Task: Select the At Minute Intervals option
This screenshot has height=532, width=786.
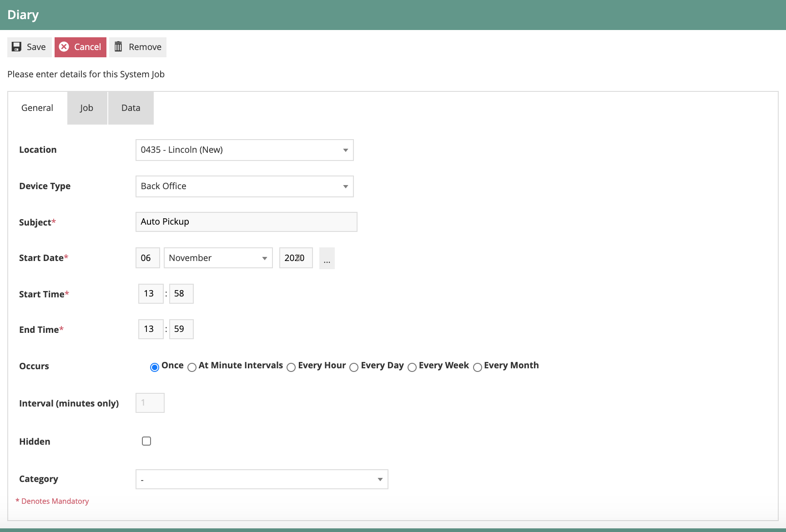Action: pyautogui.click(x=192, y=367)
